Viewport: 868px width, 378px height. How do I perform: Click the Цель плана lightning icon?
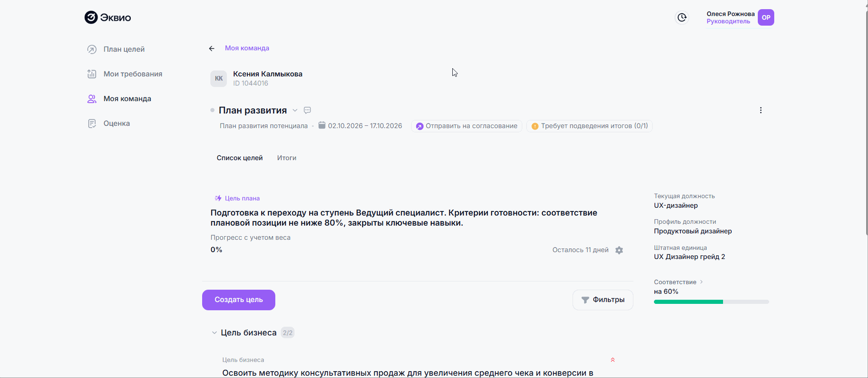[218, 198]
